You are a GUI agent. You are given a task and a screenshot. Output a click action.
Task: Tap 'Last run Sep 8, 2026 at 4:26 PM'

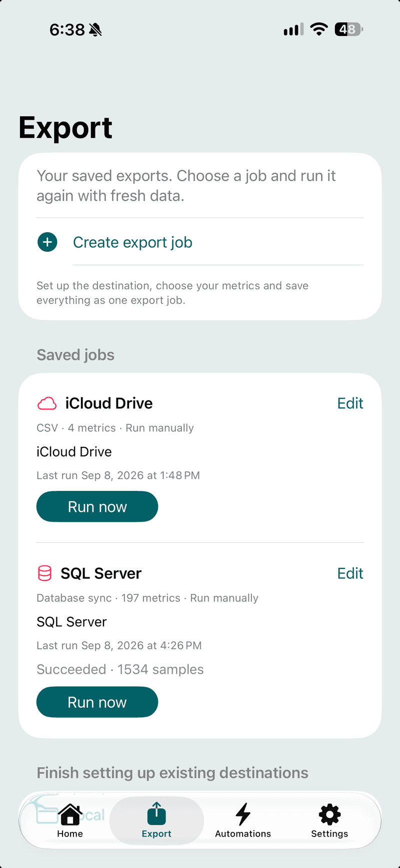[x=119, y=645]
